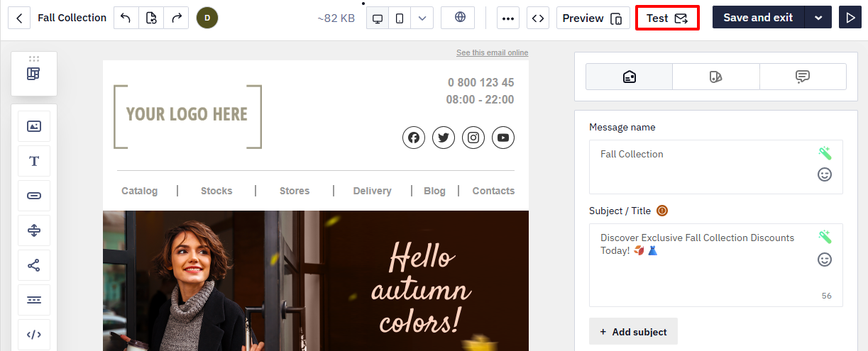This screenshot has height=351, width=868.
Task: Click the Fall Collection title
Action: pos(72,18)
